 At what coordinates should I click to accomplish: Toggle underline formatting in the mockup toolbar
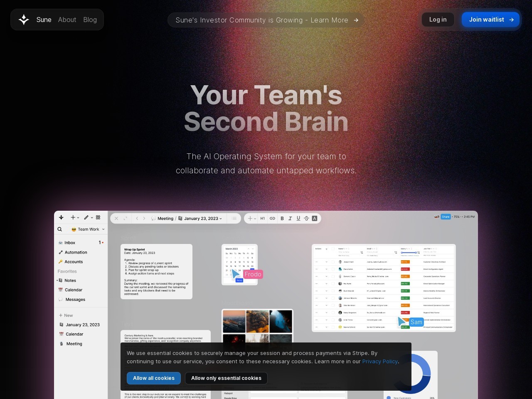[x=298, y=218]
